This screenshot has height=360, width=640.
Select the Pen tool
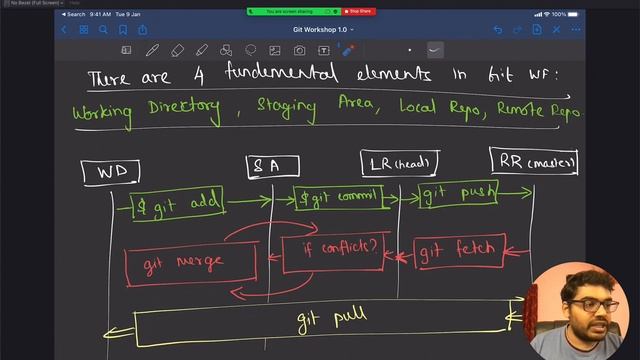(x=152, y=50)
